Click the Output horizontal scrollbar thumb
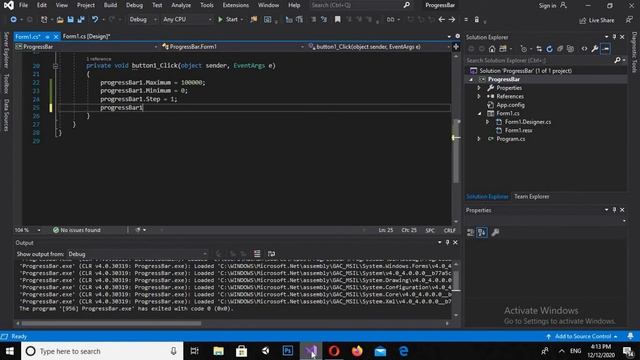Image resolution: width=640 pixels, height=360 pixels. pyautogui.click(x=111, y=323)
